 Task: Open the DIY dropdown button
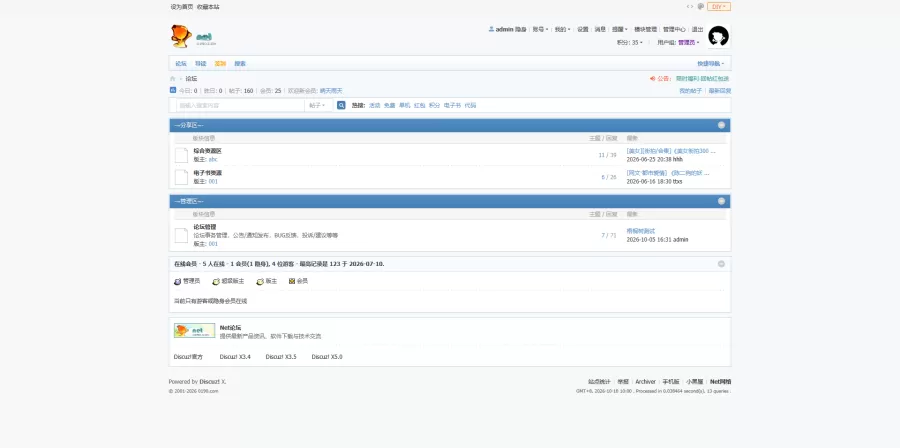click(719, 7)
